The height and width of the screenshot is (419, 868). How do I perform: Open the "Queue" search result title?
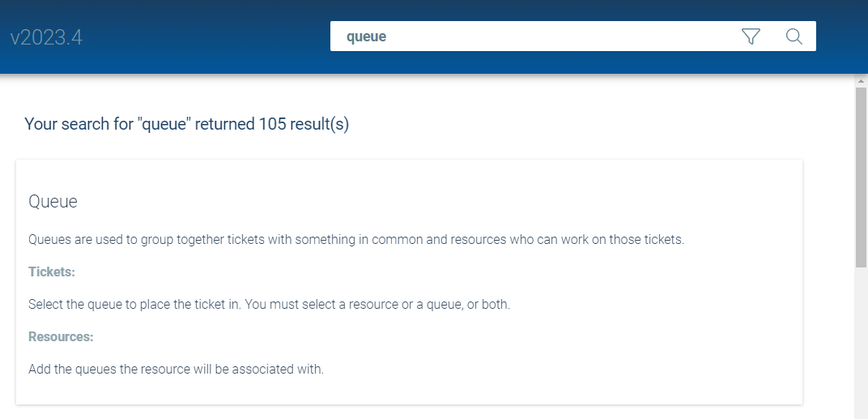[x=53, y=202]
